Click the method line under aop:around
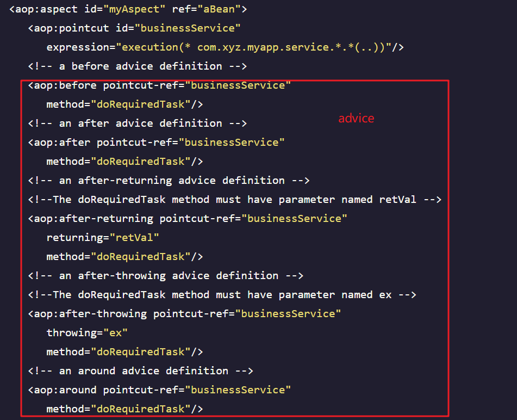The width and height of the screenshot is (517, 420). [124, 409]
